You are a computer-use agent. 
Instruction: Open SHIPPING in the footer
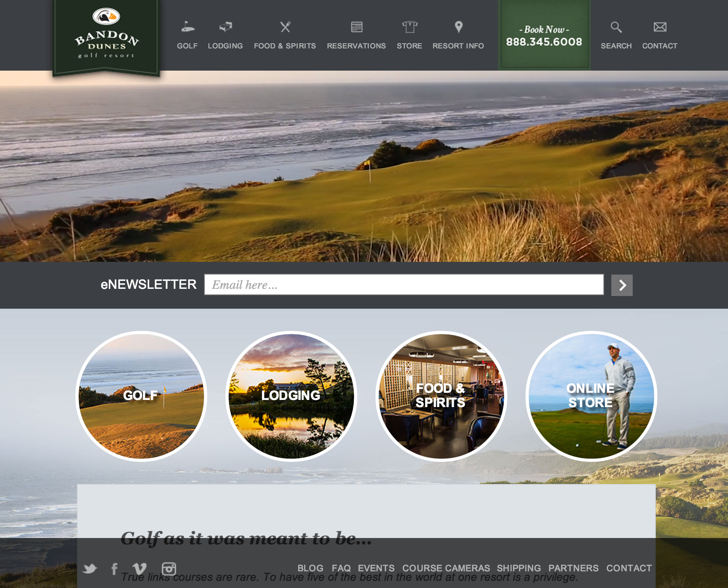click(519, 568)
